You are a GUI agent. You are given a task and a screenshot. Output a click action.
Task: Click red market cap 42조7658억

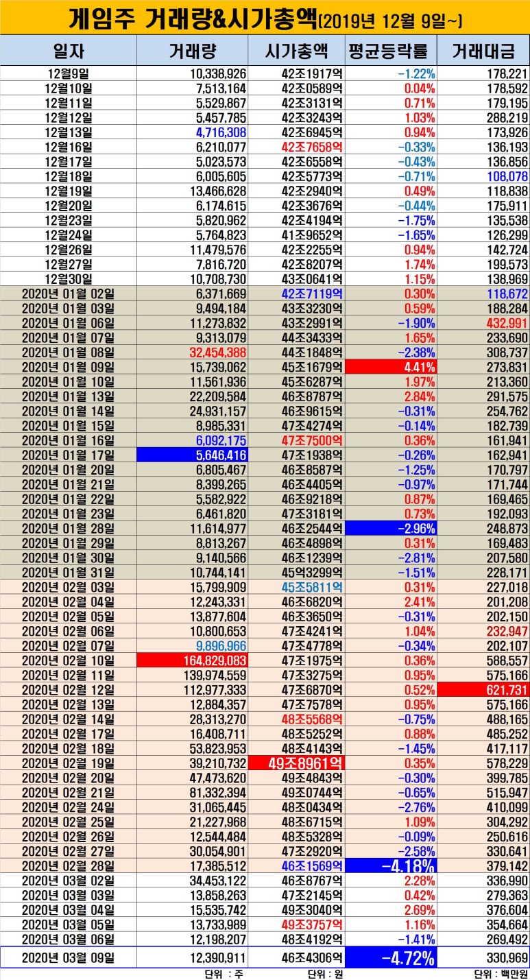tap(312, 146)
